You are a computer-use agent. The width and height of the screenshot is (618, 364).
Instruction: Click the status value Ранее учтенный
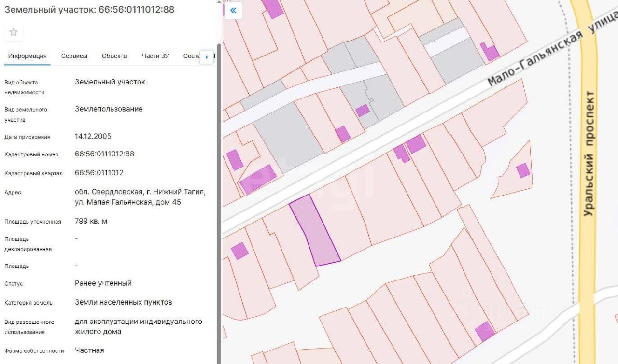[x=103, y=283]
